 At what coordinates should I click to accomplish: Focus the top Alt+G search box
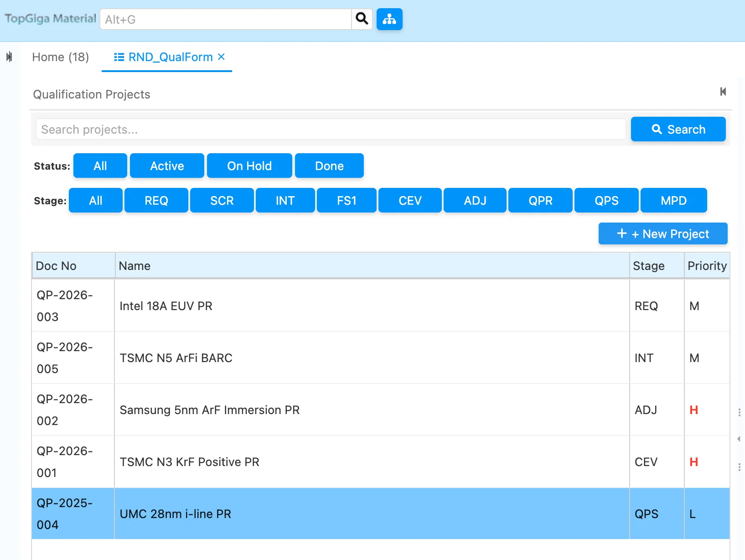click(x=226, y=20)
